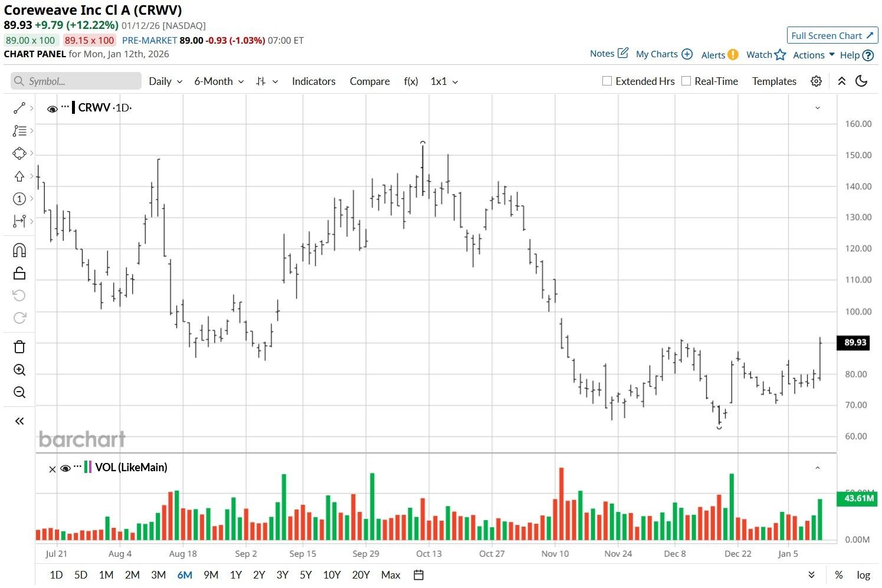Toggle log scale
Image resolution: width=882 pixels, height=588 pixels.
point(863,575)
